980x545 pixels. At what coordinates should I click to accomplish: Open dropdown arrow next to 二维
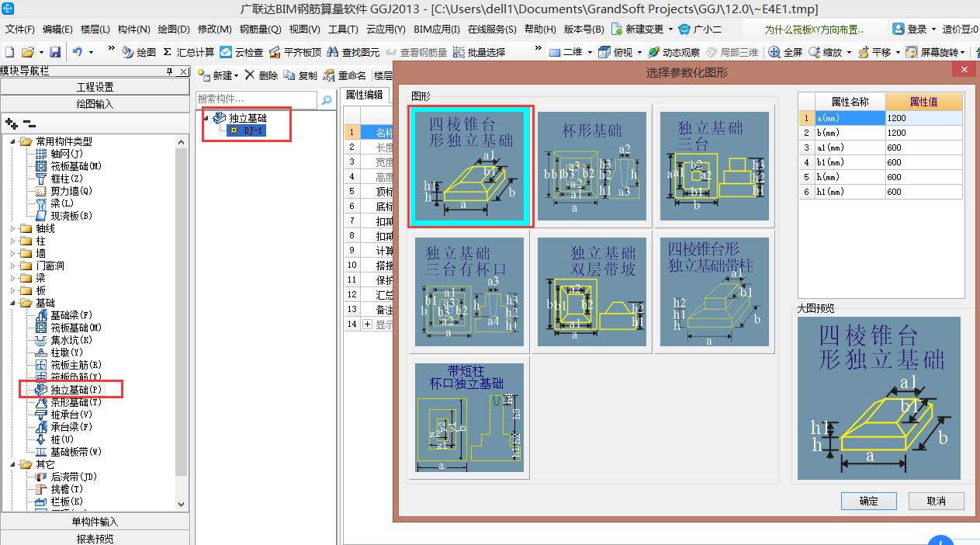pos(590,52)
